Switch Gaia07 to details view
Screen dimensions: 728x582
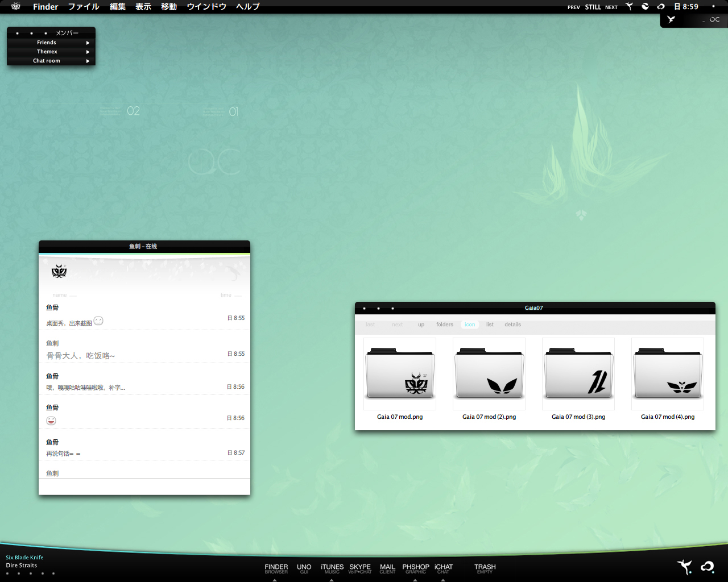pyautogui.click(x=512, y=325)
